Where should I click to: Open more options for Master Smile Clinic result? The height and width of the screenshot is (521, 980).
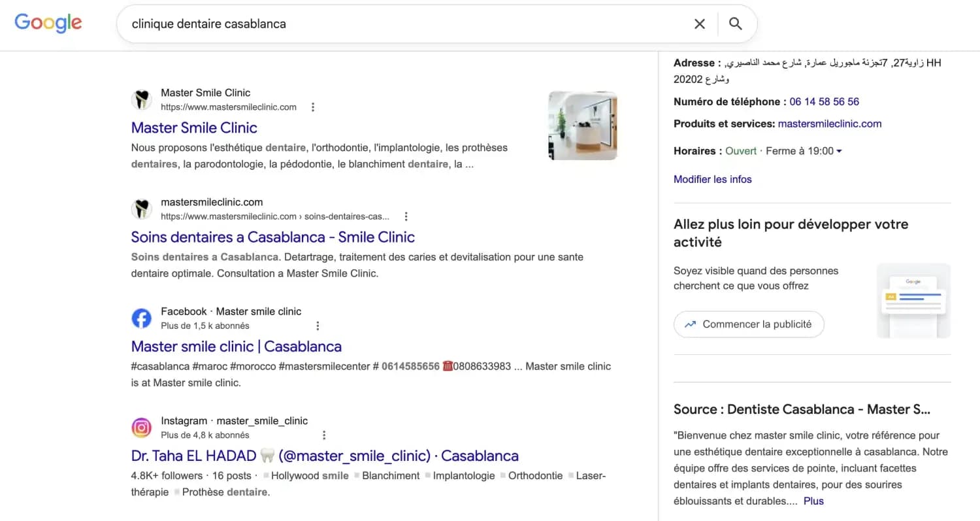click(313, 107)
